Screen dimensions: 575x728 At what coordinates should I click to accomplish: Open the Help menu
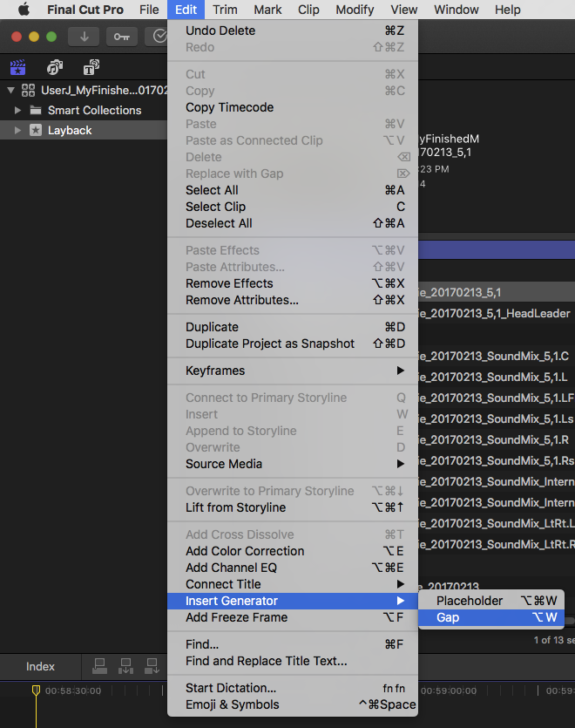[x=508, y=10]
